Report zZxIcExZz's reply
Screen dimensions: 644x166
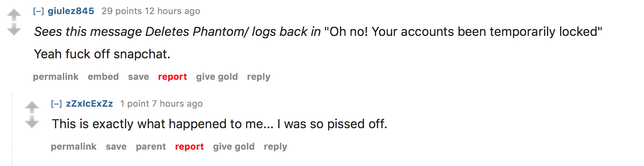pyautogui.click(x=189, y=147)
